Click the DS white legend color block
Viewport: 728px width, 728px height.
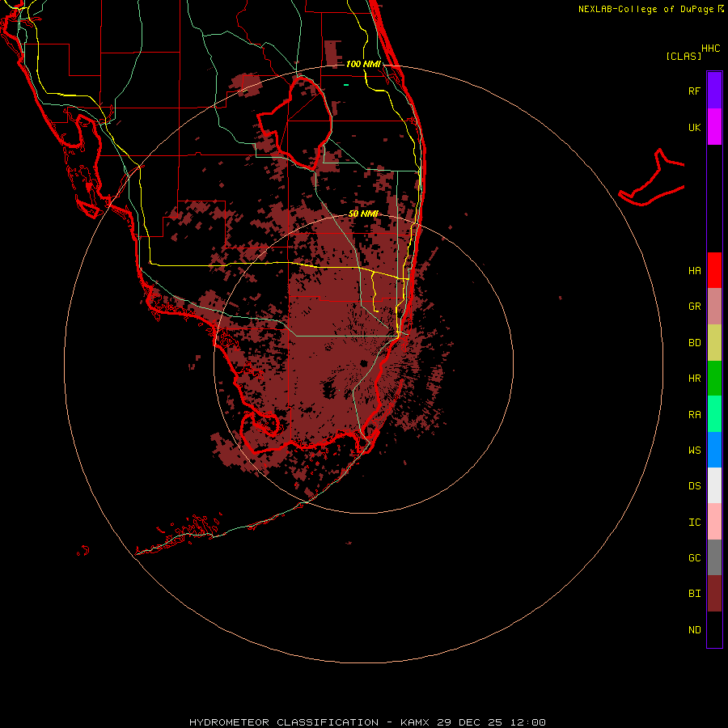click(x=714, y=485)
